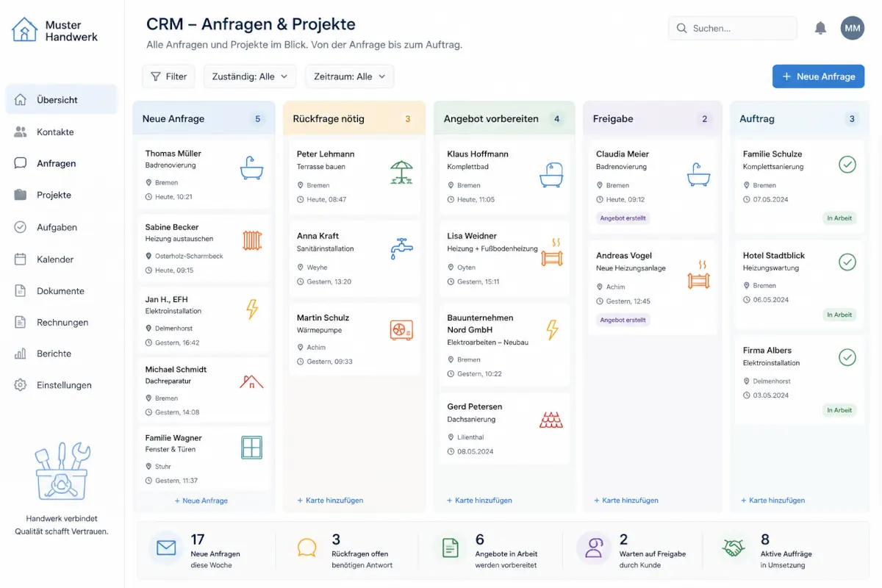Click count badge 5 on Neue Anfrage column

point(257,118)
